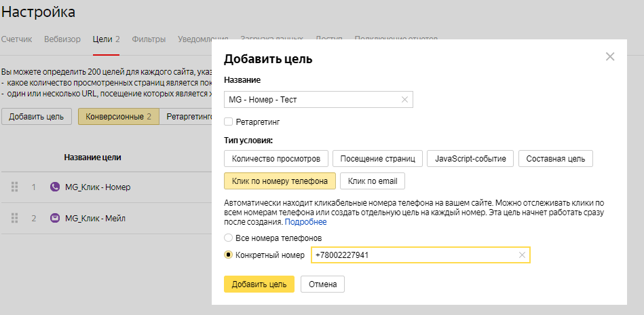
Task: Choose Количество просмотров condition type
Action: (276, 159)
